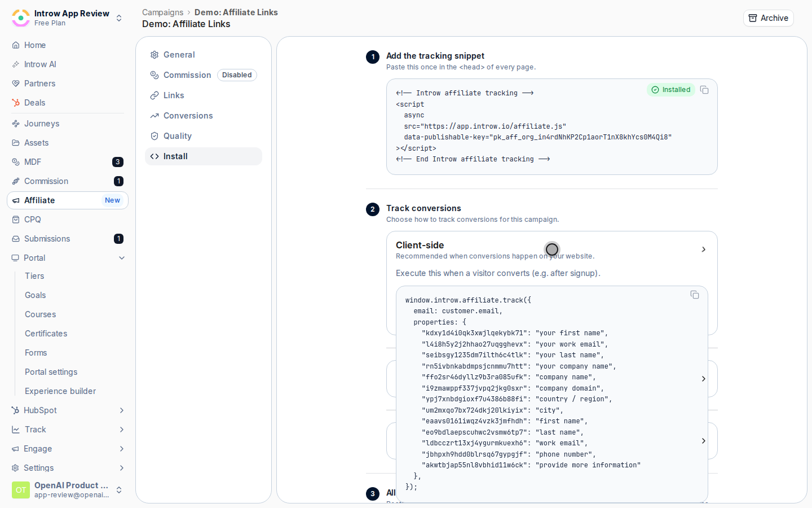
Task: Click the Commission sidebar link icon
Action: pos(16,181)
